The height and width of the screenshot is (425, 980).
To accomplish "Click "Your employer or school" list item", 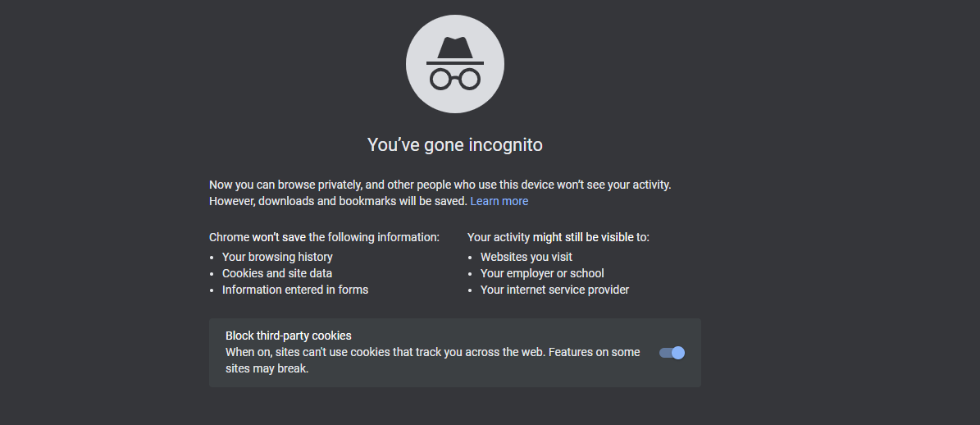I will 542,273.
